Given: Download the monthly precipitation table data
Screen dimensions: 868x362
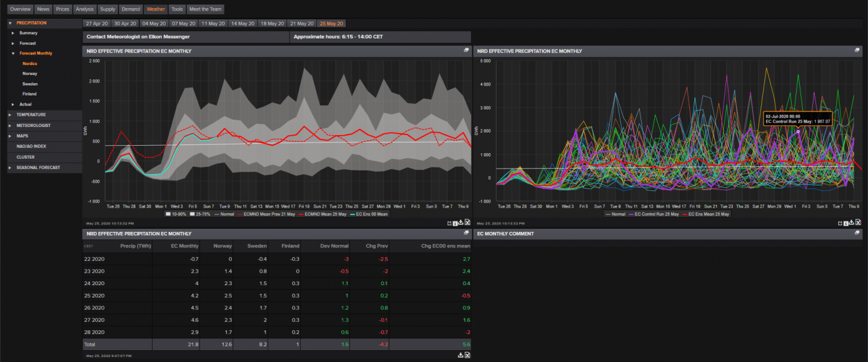Looking at the screenshot, I should click(x=460, y=355).
